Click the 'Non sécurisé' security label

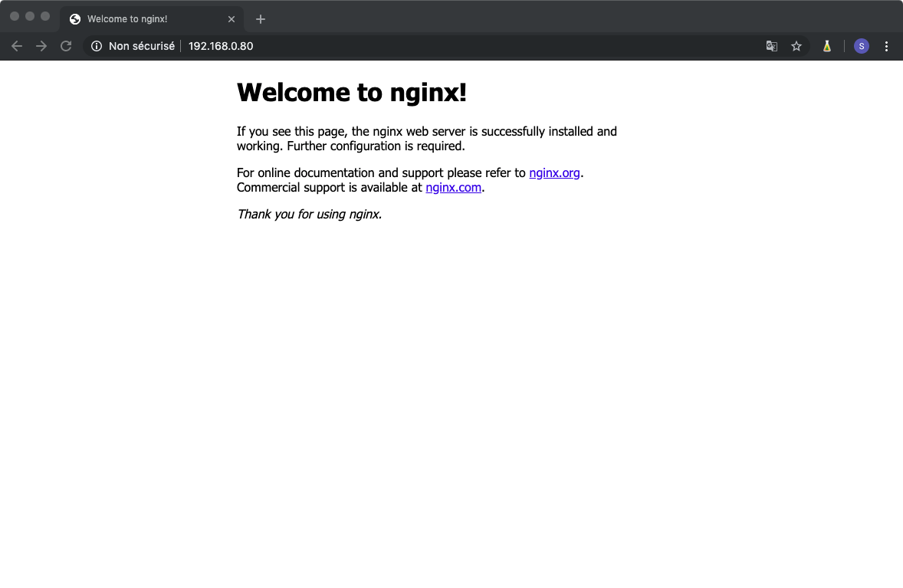141,46
